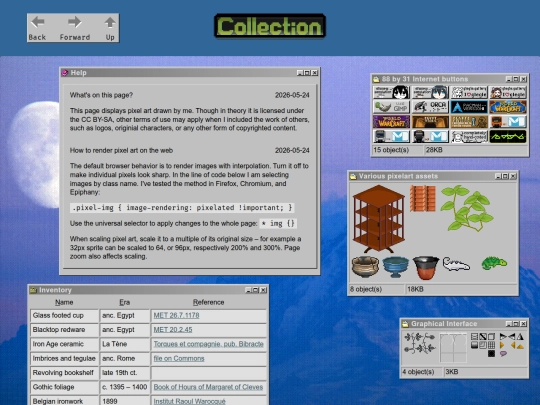Select the blacktop redware pot sprite
540x405 pixels.
[x=426, y=267]
